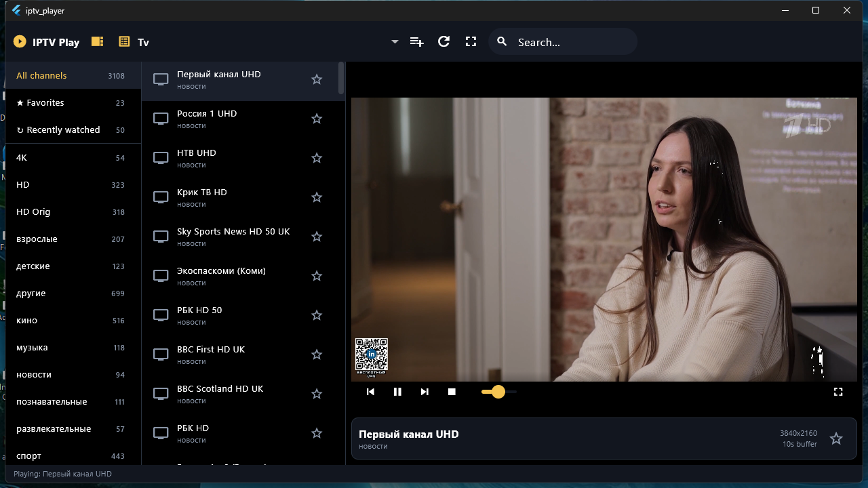Favorite РБК HD 50 channel
The image size is (868, 488).
[x=317, y=315]
